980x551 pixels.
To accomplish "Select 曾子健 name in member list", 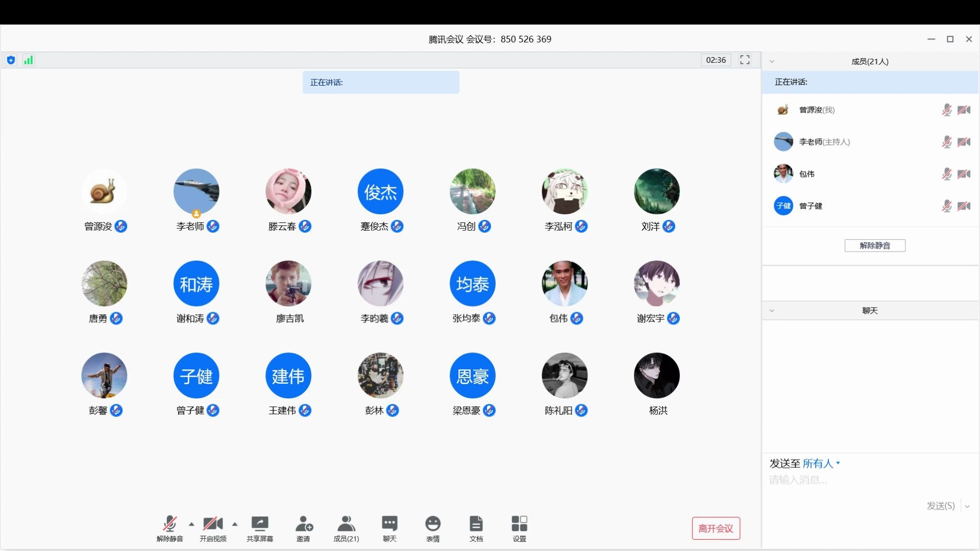I will [x=811, y=206].
